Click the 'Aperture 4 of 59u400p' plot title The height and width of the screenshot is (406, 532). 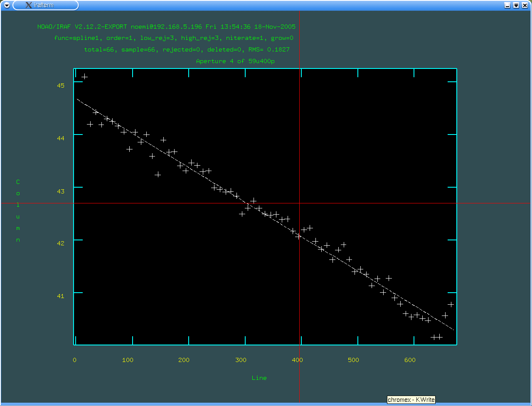pos(235,61)
